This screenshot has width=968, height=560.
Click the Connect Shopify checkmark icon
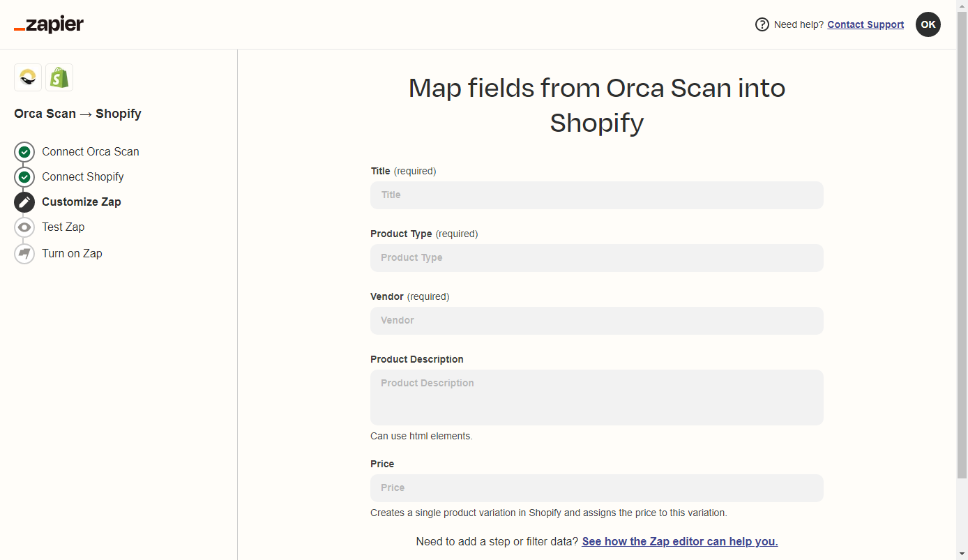pos(24,177)
